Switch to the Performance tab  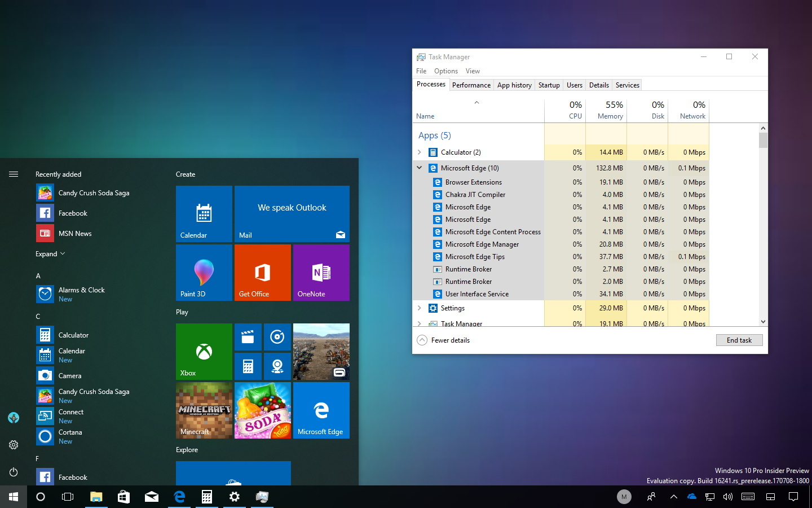point(471,85)
